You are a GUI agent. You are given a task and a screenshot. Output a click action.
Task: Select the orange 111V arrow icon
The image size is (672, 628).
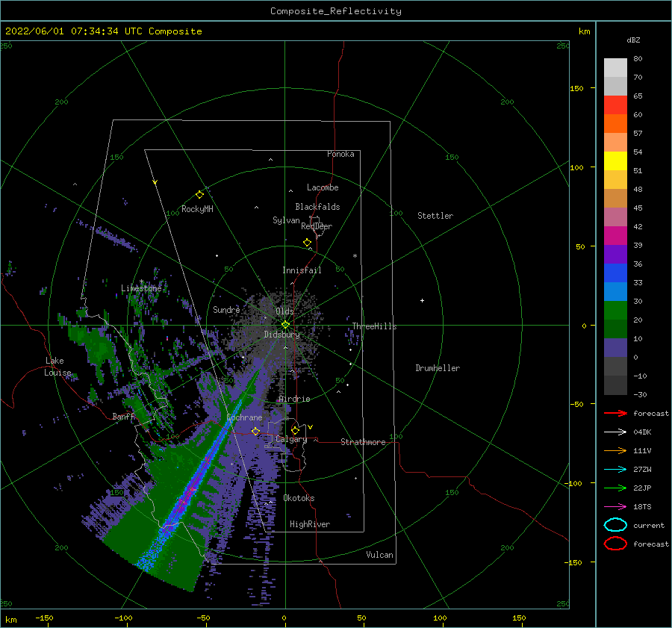[x=615, y=450]
